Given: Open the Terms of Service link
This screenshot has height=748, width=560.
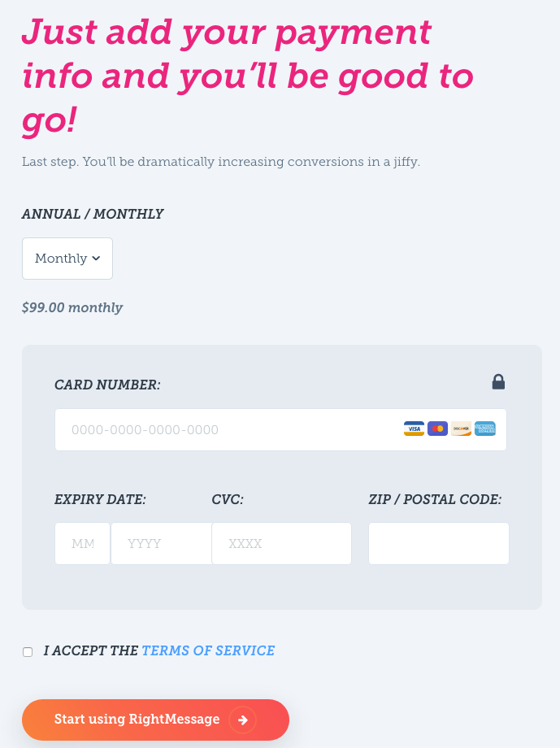Looking at the screenshot, I should point(208,650).
